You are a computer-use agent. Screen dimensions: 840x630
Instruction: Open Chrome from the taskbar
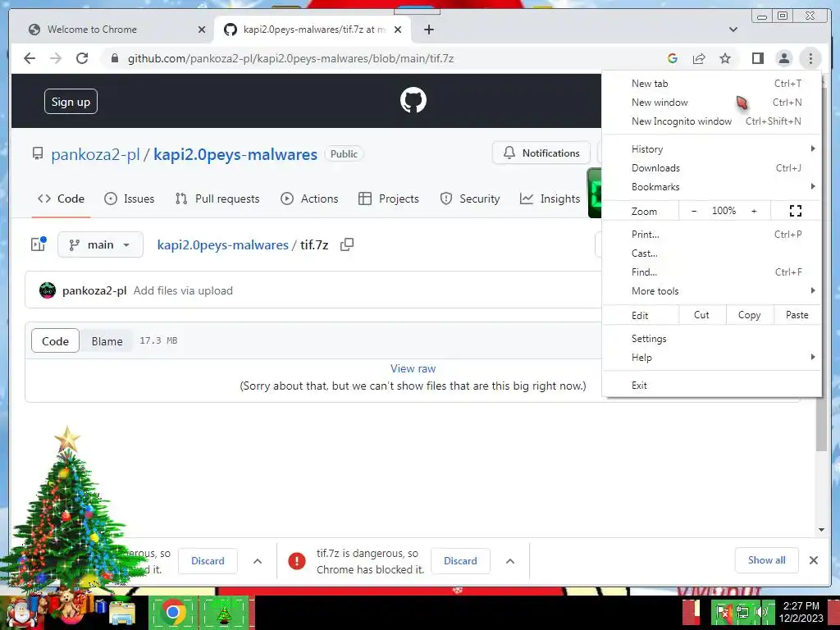point(172,612)
